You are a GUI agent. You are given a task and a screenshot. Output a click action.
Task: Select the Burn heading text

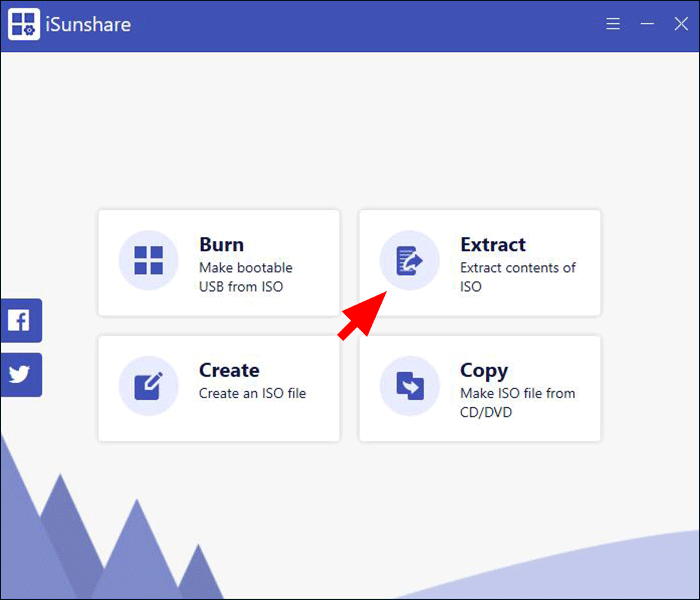pos(221,245)
